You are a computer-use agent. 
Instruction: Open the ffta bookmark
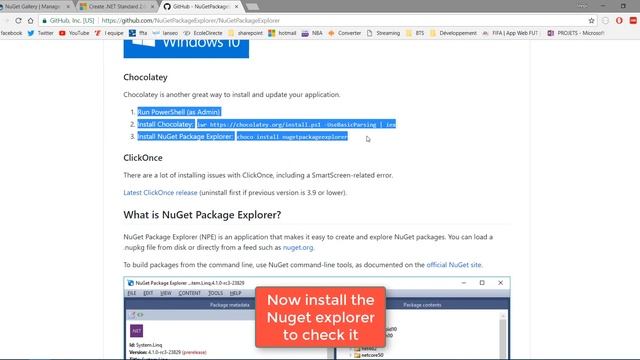click(x=138, y=33)
